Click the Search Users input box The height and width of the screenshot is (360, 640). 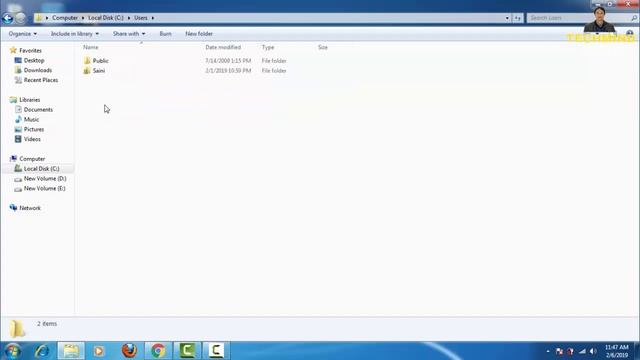coord(578,18)
